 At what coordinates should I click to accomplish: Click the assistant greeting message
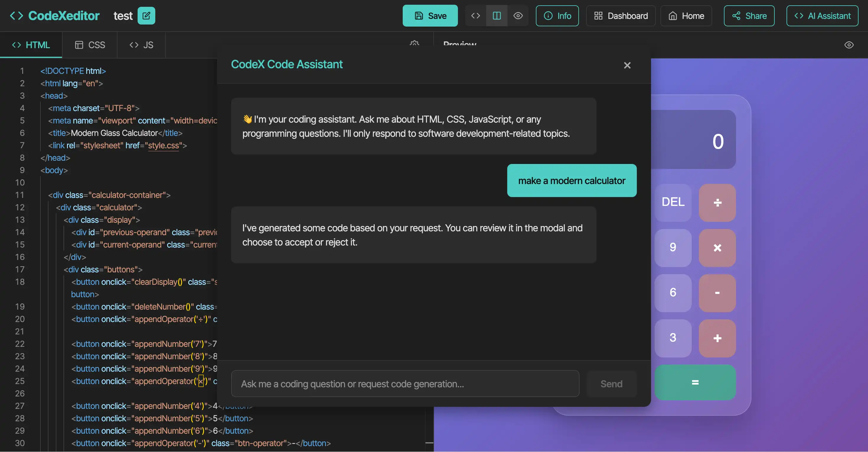click(413, 126)
